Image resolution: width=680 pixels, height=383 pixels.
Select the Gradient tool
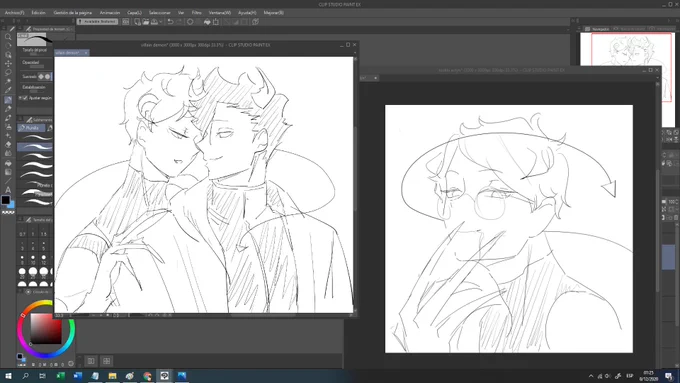click(8, 172)
